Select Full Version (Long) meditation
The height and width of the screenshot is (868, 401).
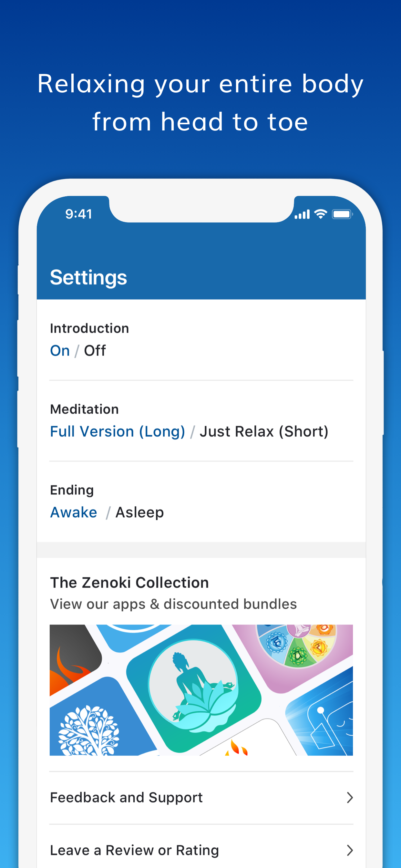point(118,432)
